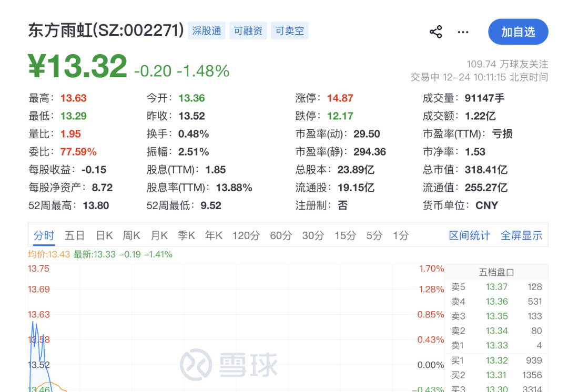Screen dimensions: 568x392
Task: Click the 卖5 order row at 13.37
Action: tap(496, 287)
